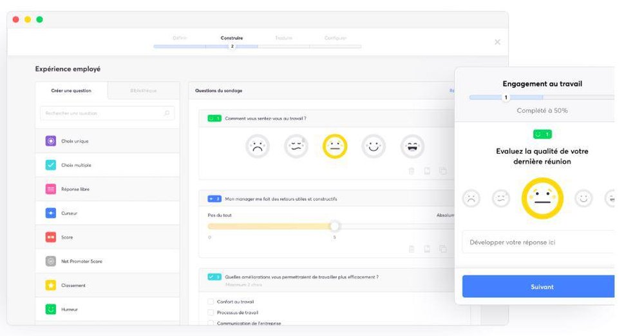Click the Pas du tout slider label
This screenshot has width=644, height=336.
point(220,215)
